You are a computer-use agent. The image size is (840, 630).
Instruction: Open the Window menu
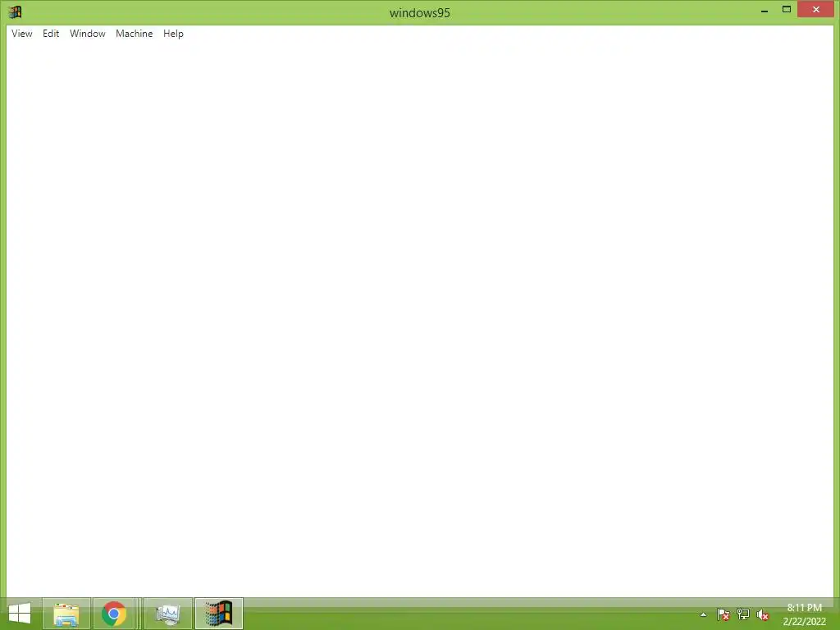click(x=87, y=33)
